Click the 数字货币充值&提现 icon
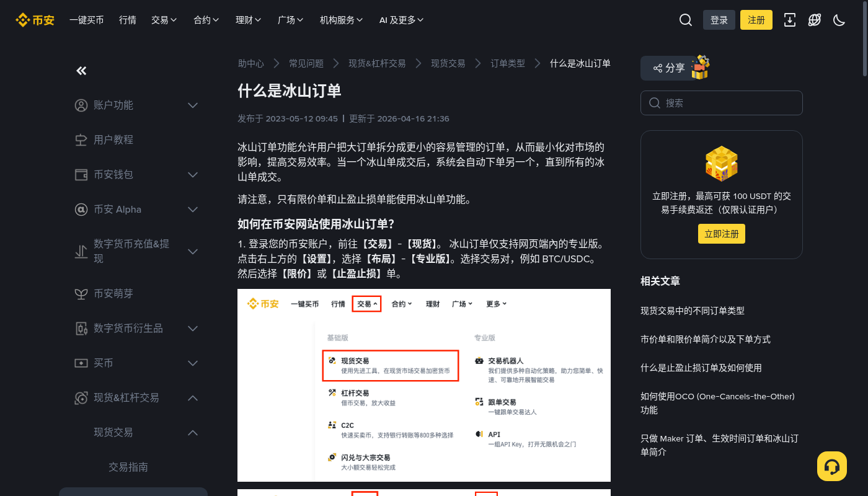 pyautogui.click(x=81, y=252)
